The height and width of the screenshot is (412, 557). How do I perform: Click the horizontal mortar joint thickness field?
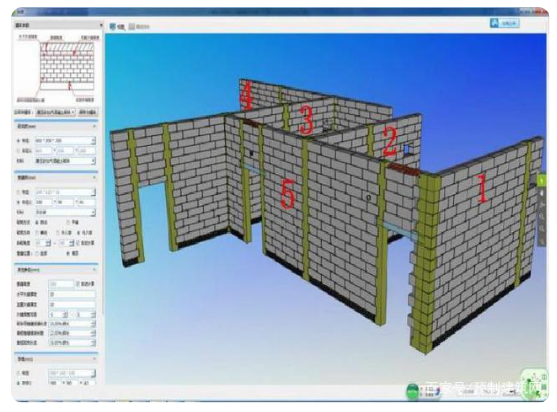(72, 294)
